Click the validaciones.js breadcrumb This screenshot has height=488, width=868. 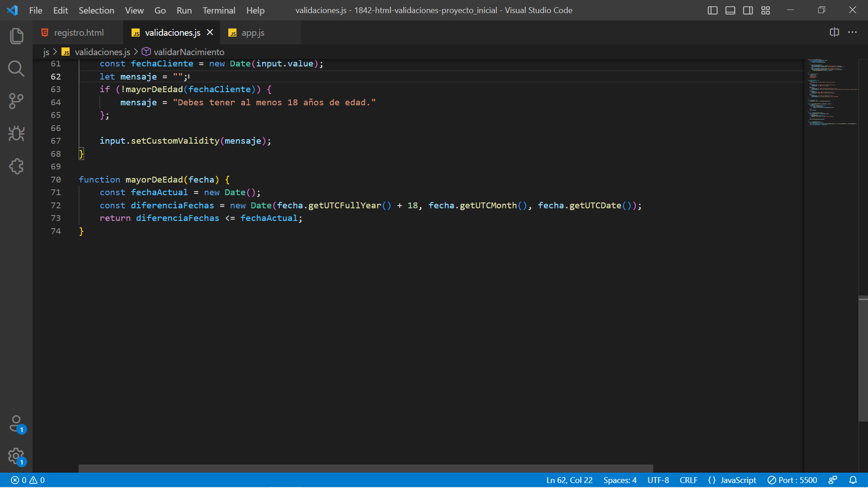[x=102, y=52]
